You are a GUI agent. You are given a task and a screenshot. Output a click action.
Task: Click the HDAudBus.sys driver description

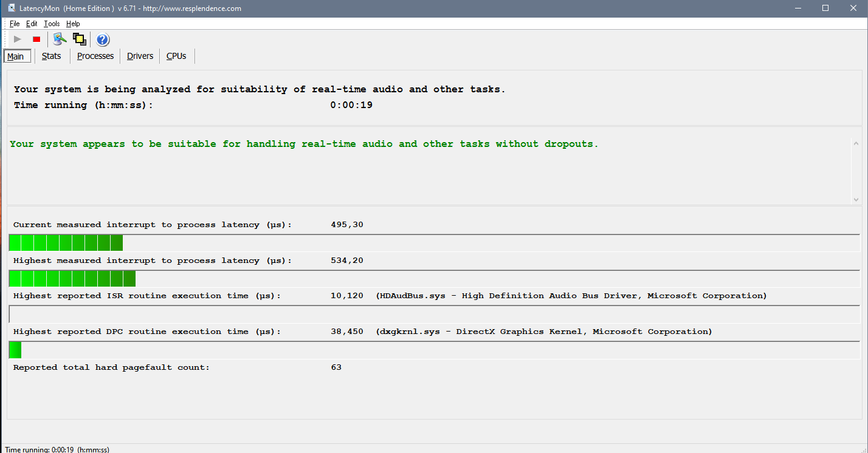point(571,296)
